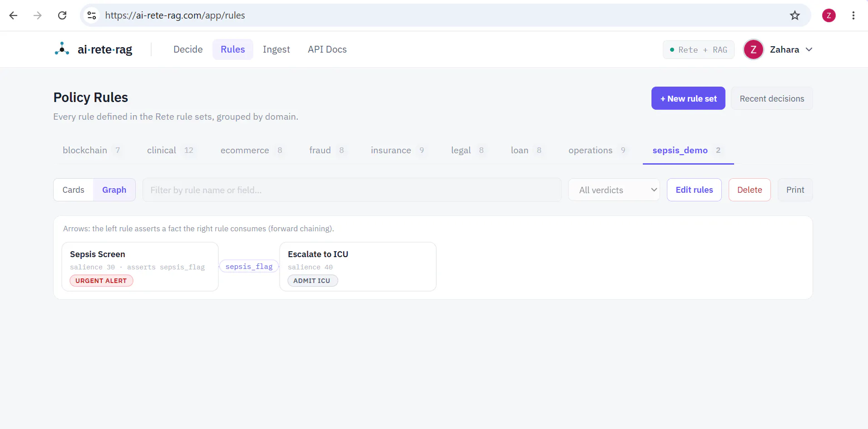
Task: Open the Chrome profile Z avatar
Action: click(x=829, y=15)
